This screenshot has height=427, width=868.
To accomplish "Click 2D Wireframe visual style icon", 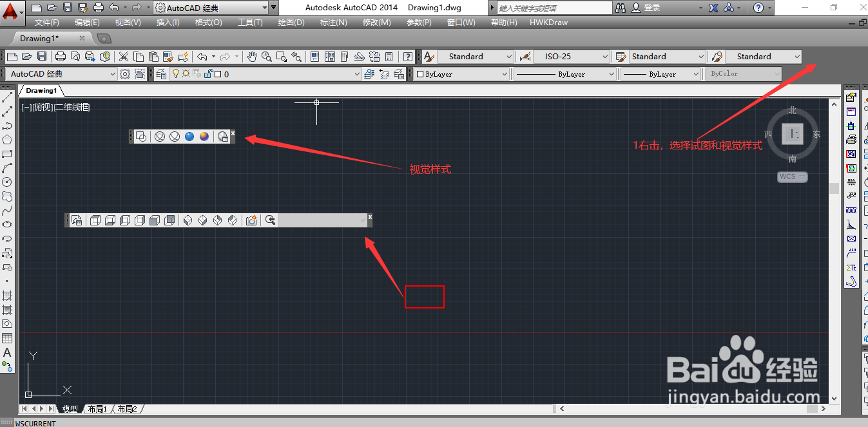I will point(141,137).
